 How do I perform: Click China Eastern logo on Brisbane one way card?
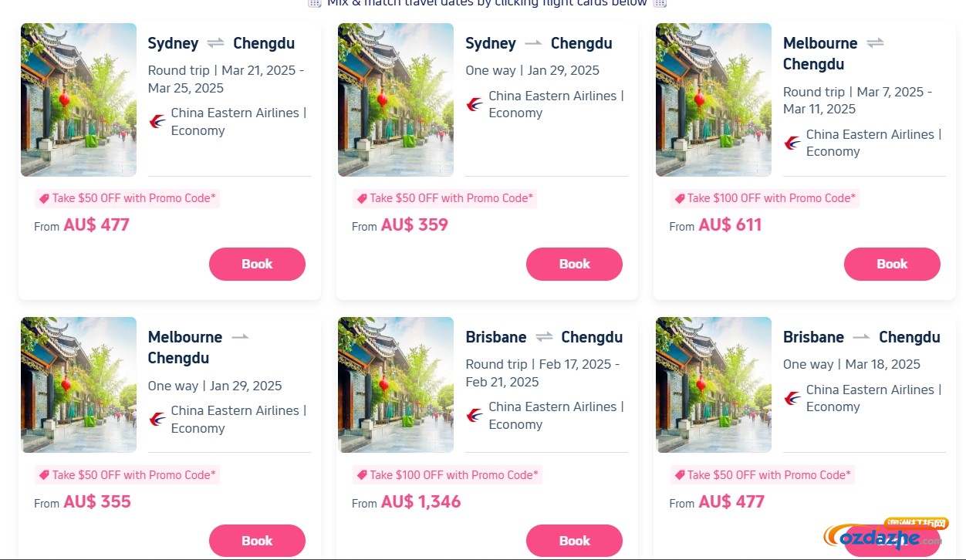click(x=792, y=398)
